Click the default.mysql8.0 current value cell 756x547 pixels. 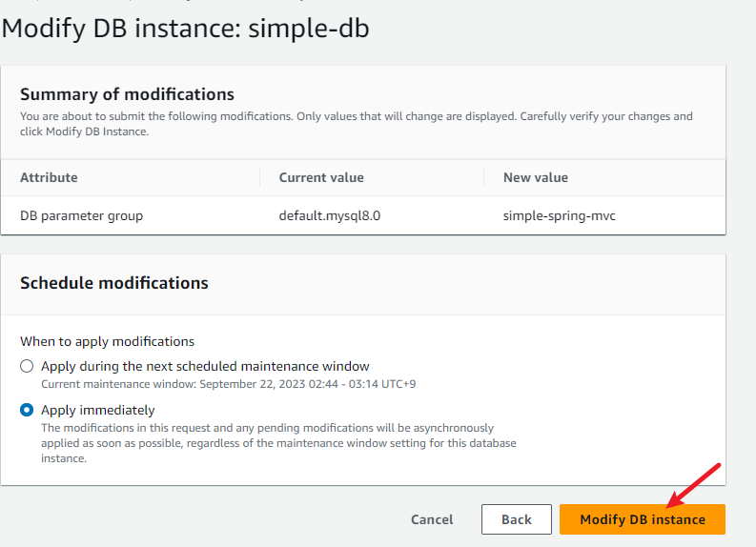pos(329,215)
